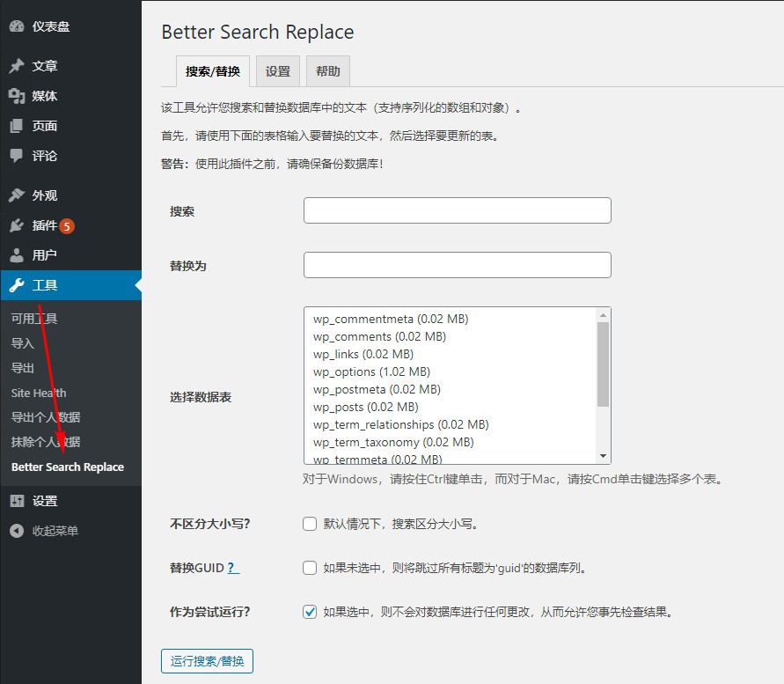
Task: Open the 评论 menu label
Action: [45, 156]
